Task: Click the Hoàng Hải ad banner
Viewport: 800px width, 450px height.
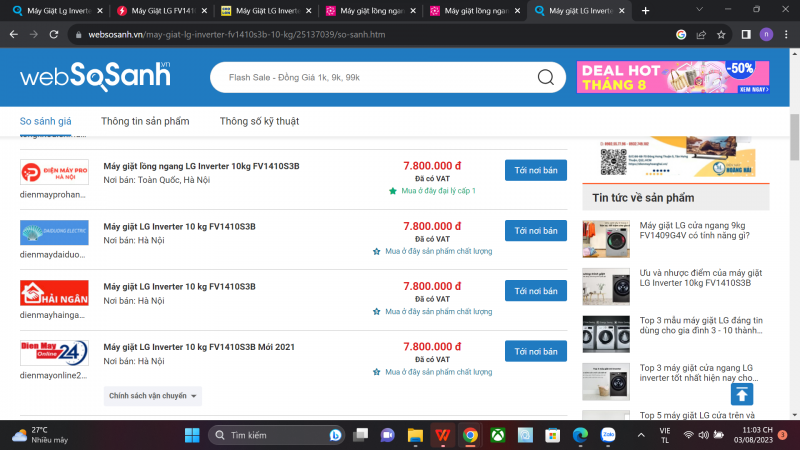Action: coord(676,157)
